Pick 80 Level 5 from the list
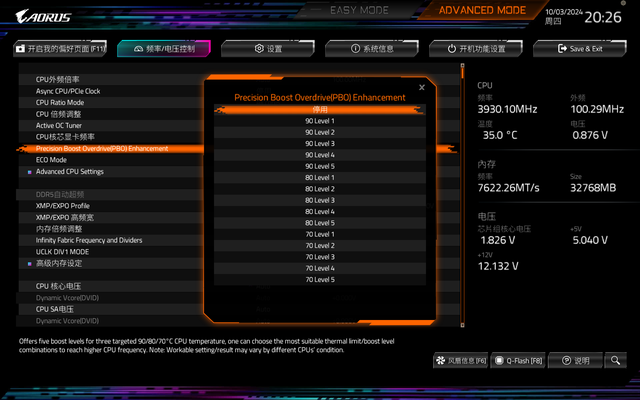Image resolution: width=640 pixels, height=400 pixels. 320,223
